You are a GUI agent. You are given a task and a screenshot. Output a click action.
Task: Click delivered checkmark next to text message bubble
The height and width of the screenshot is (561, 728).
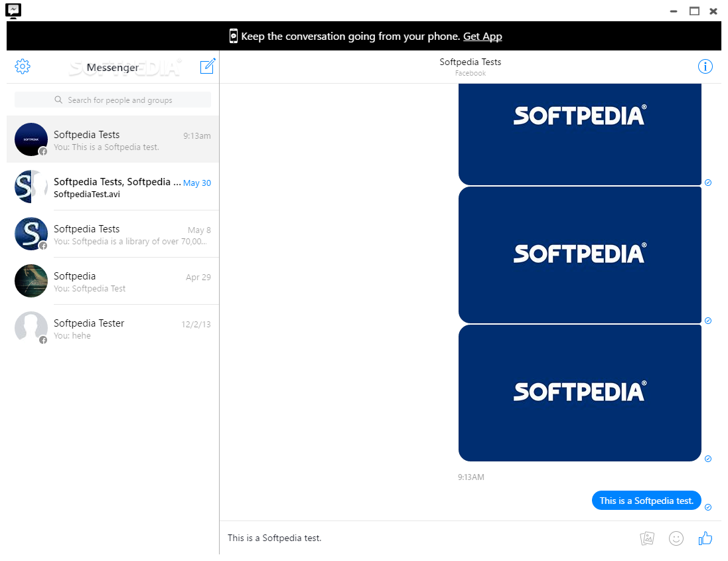point(708,507)
